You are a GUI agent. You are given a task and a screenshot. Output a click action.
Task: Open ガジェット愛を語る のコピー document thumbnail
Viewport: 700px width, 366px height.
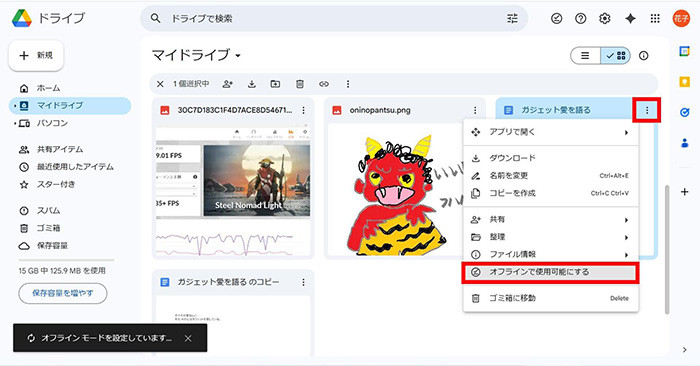(x=233, y=326)
